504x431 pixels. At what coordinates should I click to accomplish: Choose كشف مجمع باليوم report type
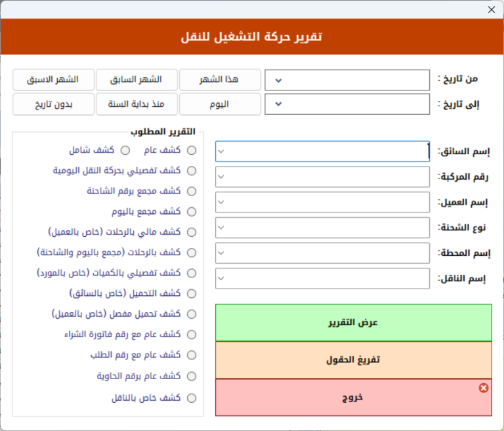pos(192,212)
